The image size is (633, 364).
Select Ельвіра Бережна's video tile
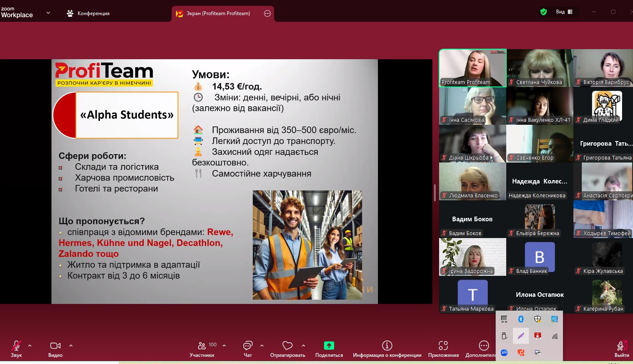tap(540, 219)
